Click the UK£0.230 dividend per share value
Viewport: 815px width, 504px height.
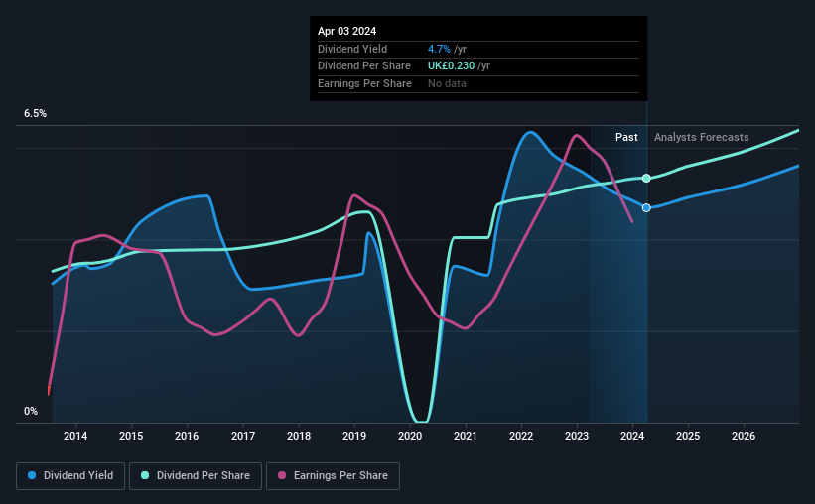[x=451, y=66]
